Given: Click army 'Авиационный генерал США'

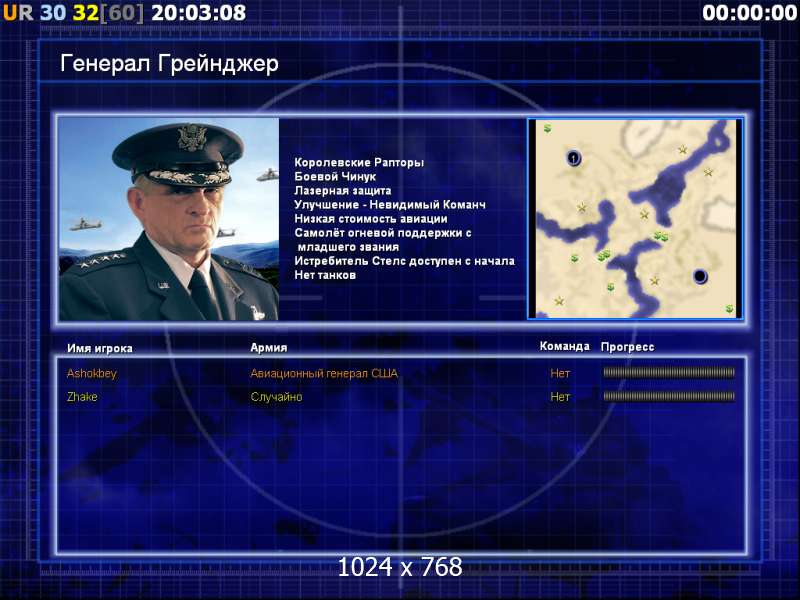Looking at the screenshot, I should click(324, 373).
